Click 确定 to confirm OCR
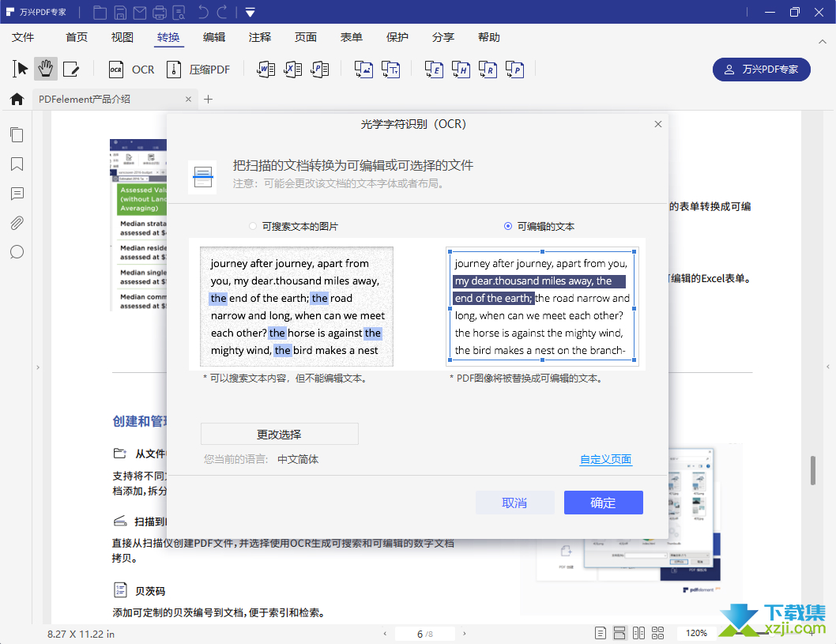The image size is (836, 644). (x=604, y=503)
